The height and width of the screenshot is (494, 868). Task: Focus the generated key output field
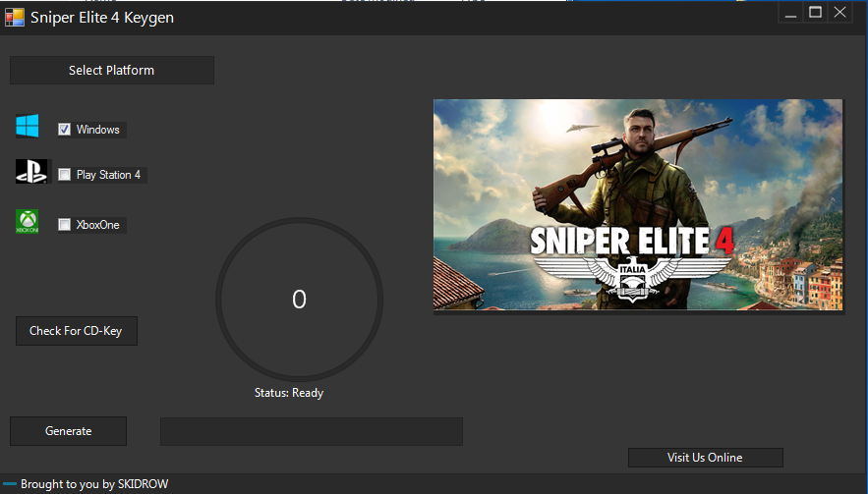[312, 431]
